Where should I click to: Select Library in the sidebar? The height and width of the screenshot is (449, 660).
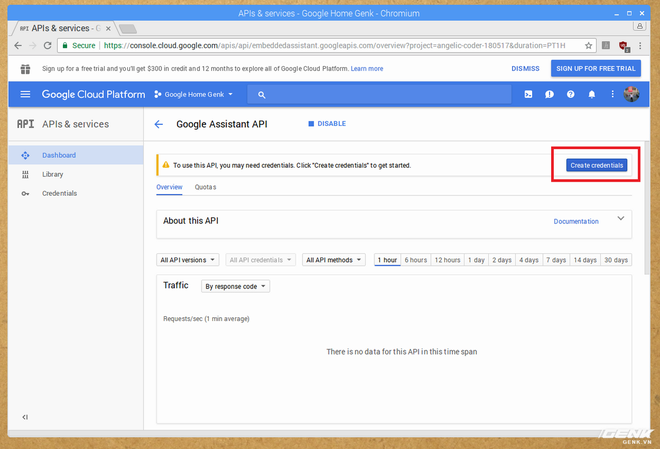point(76,174)
